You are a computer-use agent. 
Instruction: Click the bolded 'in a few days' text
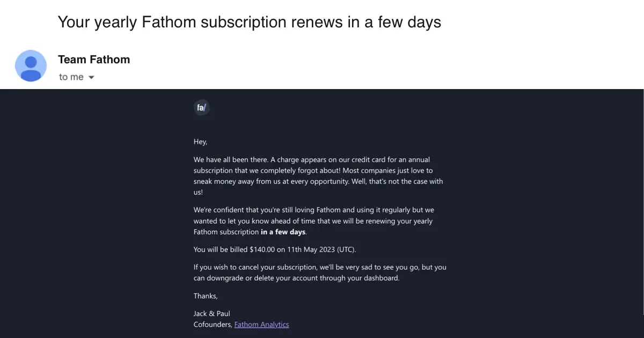coord(282,232)
